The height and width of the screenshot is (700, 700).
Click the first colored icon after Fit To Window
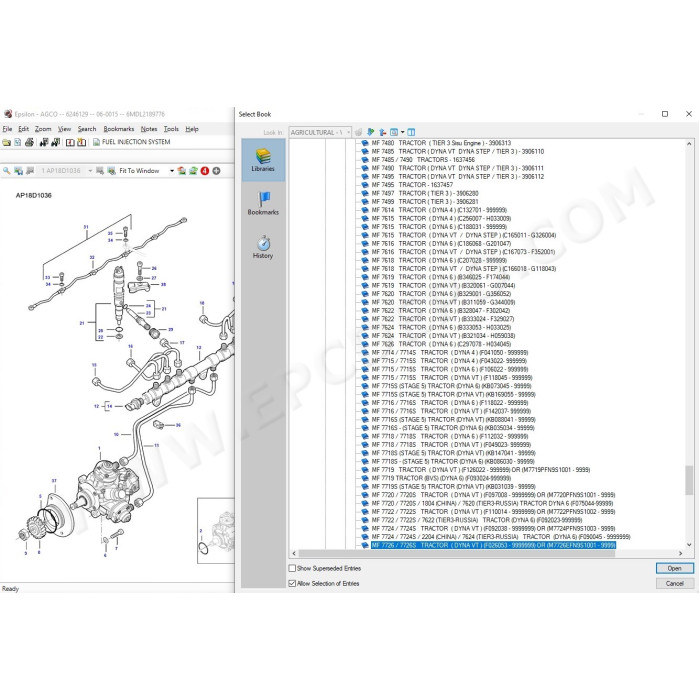pos(182,171)
